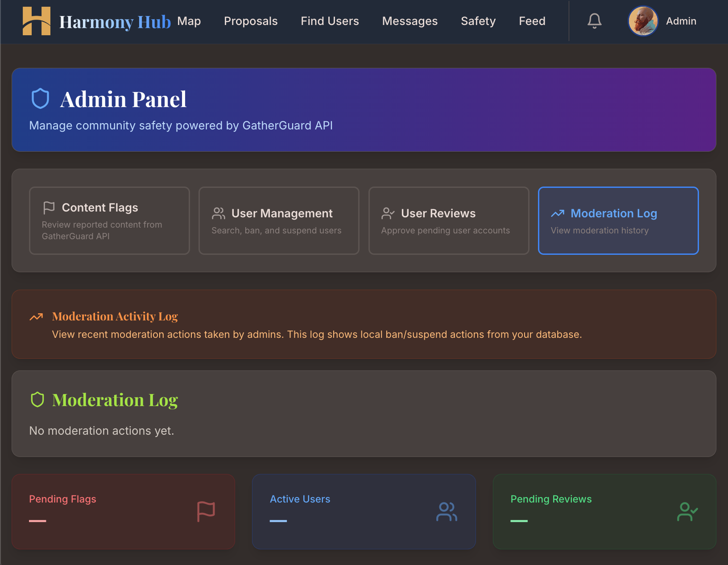This screenshot has width=728, height=565.
Task: Open the Map page
Action: (189, 21)
